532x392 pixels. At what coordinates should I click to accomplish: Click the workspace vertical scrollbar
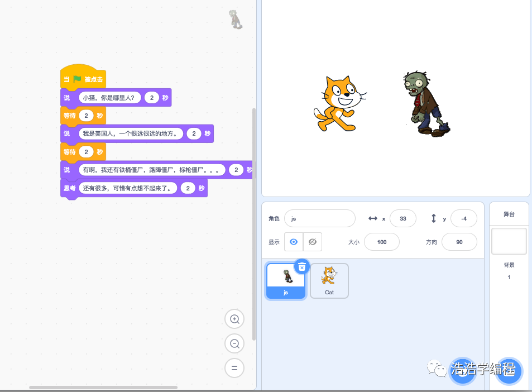[x=254, y=224]
